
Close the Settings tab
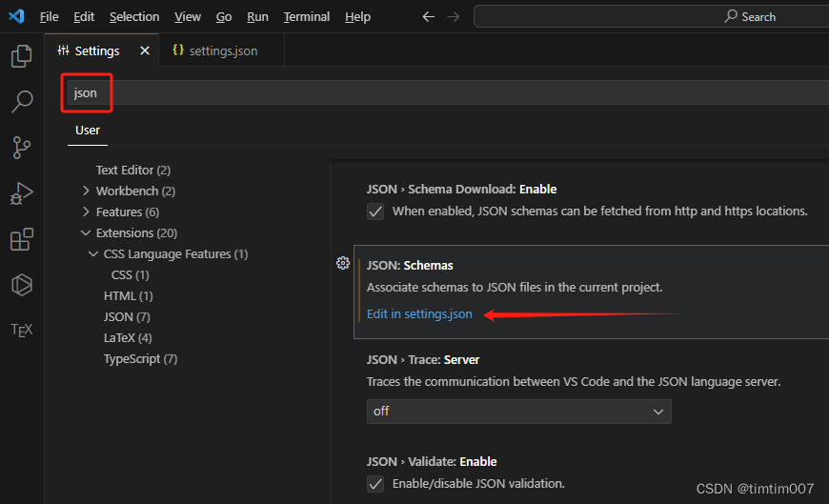(x=144, y=50)
